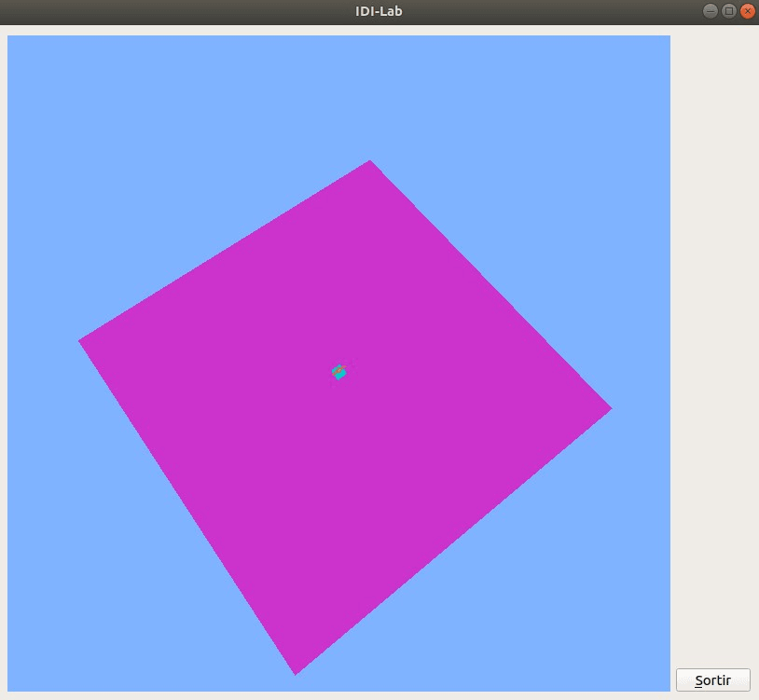Minimize the IDI-Lab window
The height and width of the screenshot is (700, 759).
[x=711, y=11]
